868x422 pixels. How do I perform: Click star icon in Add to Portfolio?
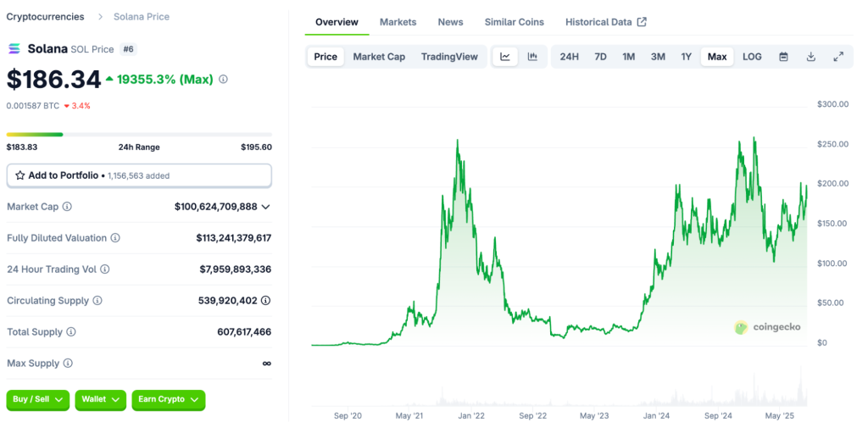19,175
